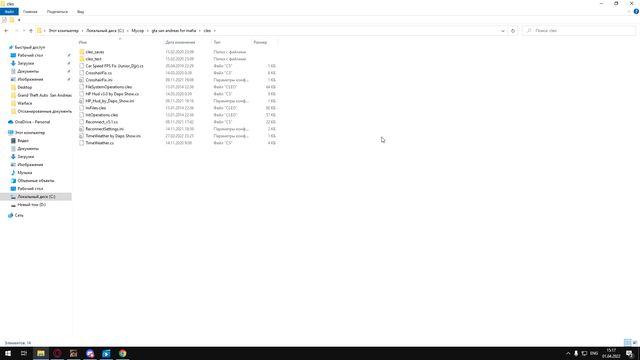Open pinned Документы under quick access
Image resolution: width=640 pixels, height=360 pixels.
click(28, 71)
